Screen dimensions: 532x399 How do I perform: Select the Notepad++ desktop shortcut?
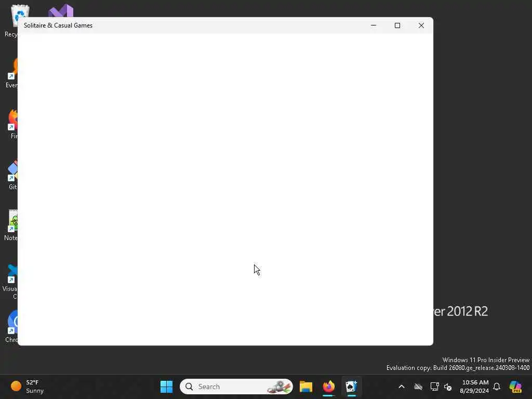pyautogui.click(x=11, y=225)
